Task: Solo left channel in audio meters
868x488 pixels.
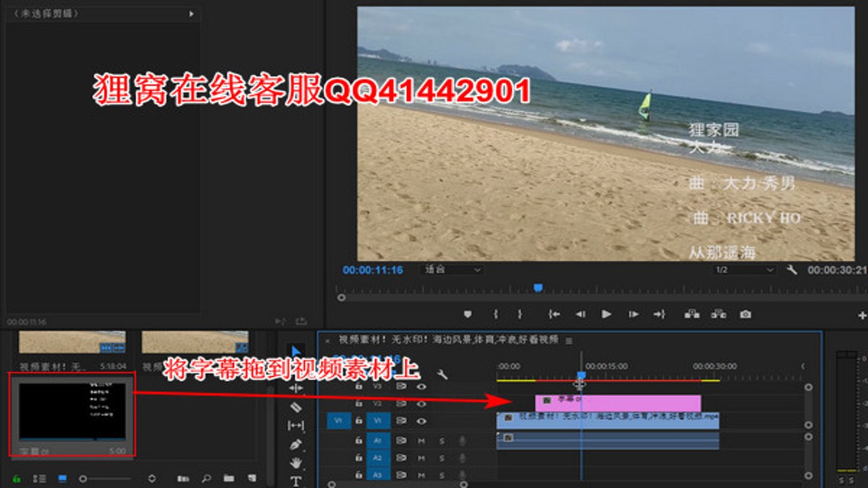Action: click(x=842, y=481)
